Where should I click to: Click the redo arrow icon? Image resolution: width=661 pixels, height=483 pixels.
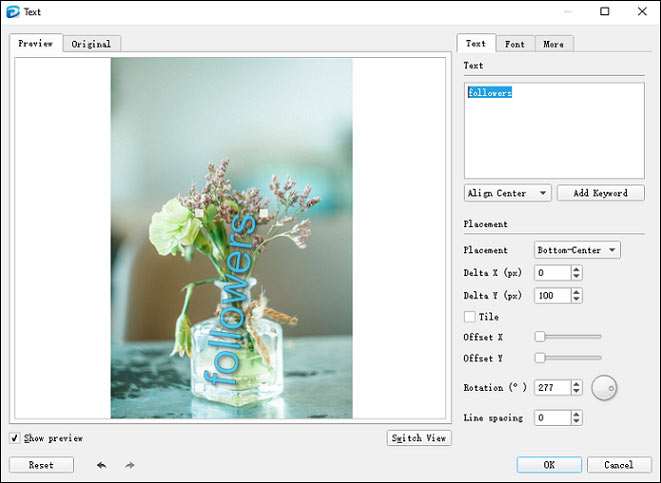coord(130,465)
